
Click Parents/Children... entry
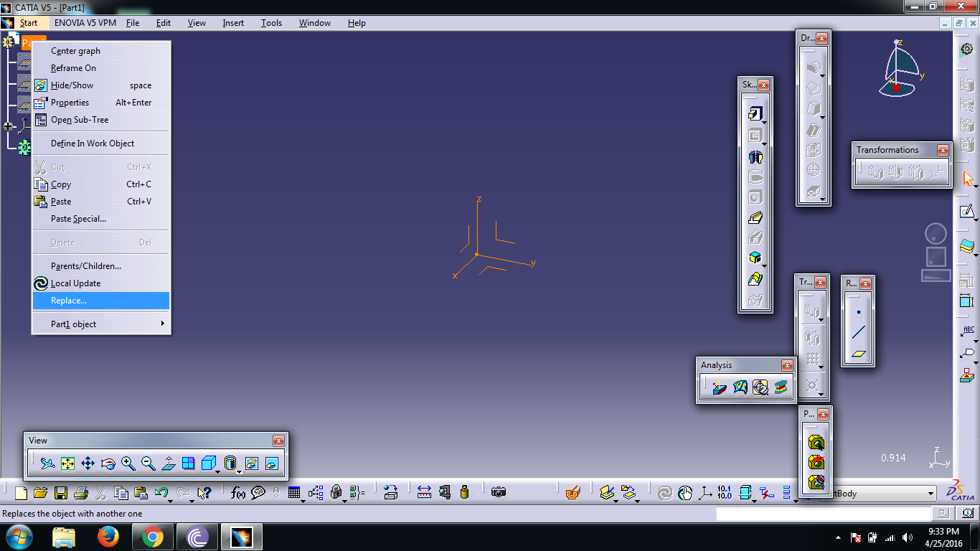point(100,266)
